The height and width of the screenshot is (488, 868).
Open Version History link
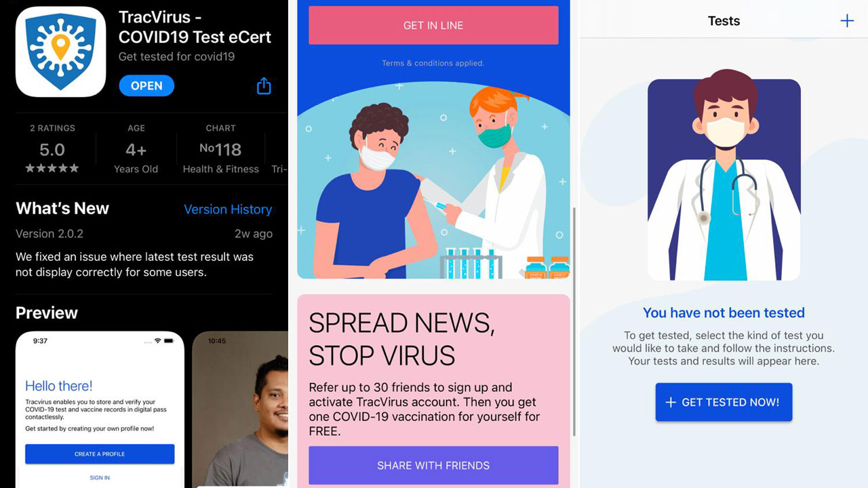228,209
